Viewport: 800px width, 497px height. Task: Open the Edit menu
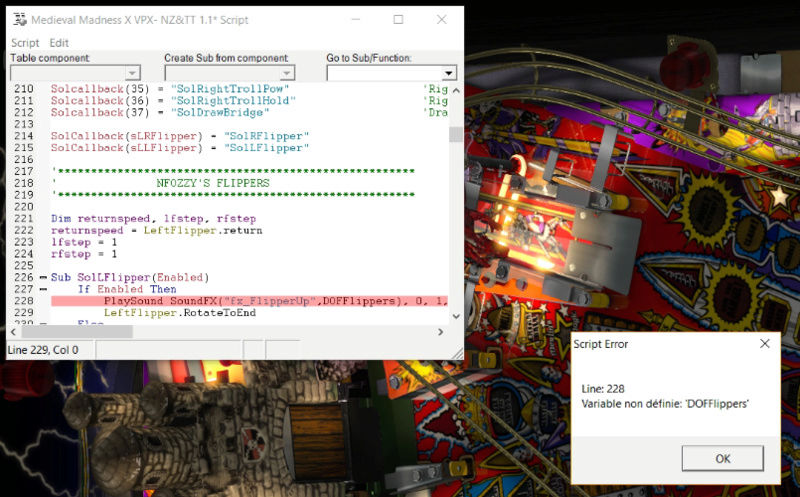(59, 43)
